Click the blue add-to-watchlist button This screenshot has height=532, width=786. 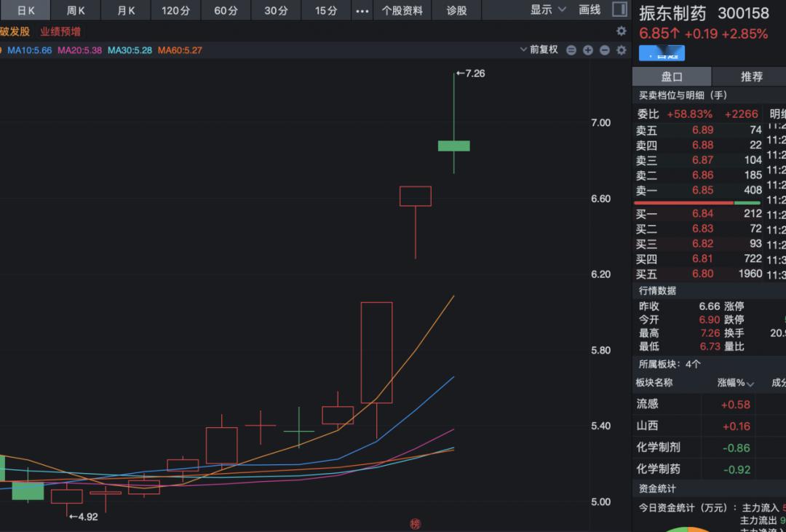pos(662,53)
